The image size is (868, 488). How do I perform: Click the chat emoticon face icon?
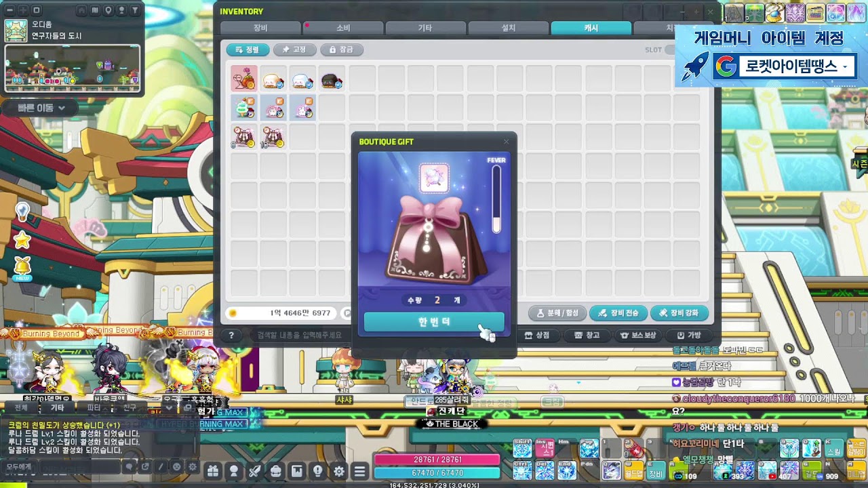[177, 466]
